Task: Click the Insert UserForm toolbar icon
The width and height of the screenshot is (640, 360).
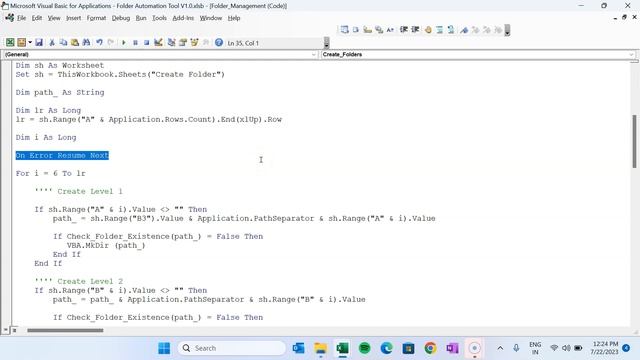Action: click(21, 42)
